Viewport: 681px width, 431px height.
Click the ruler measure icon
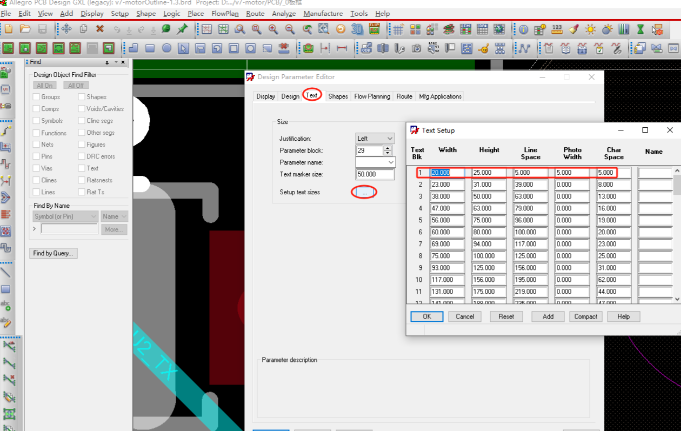point(557,30)
